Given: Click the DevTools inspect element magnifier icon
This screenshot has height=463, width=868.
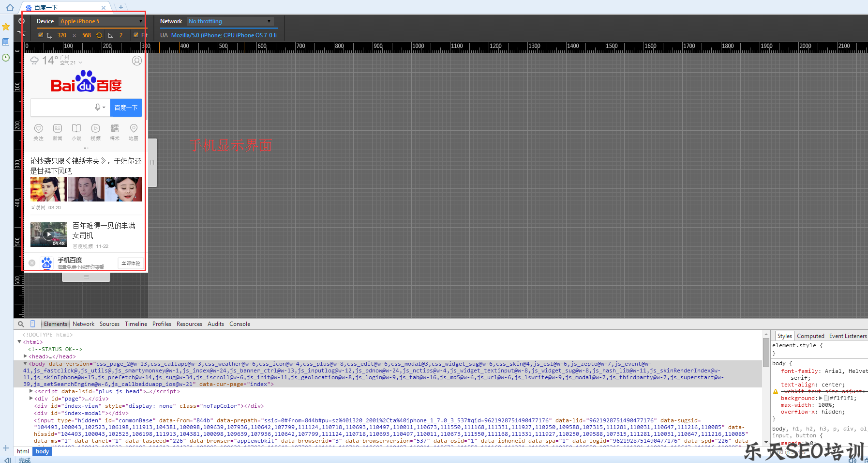Looking at the screenshot, I should 21,324.
